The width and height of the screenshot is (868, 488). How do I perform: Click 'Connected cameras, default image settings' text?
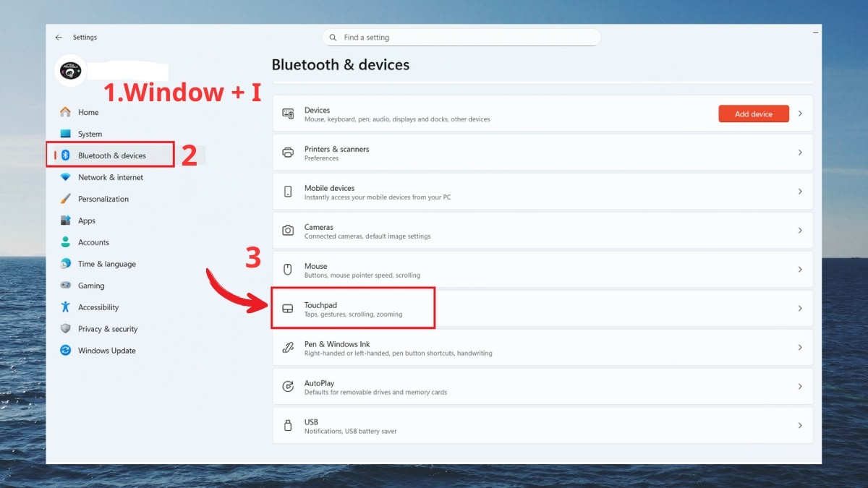coord(367,236)
